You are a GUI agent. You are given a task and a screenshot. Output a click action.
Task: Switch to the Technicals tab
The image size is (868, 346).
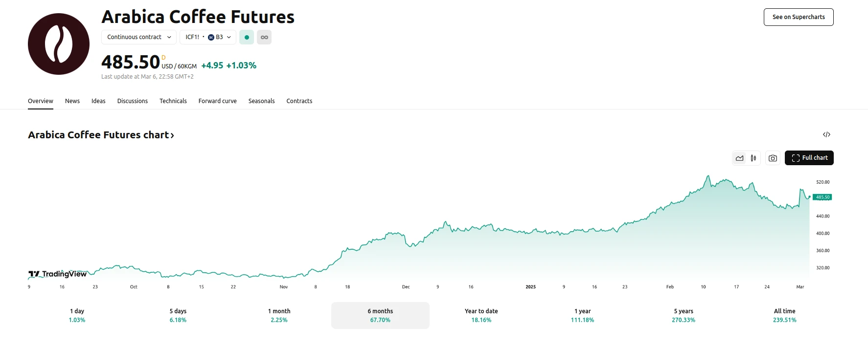[173, 101]
